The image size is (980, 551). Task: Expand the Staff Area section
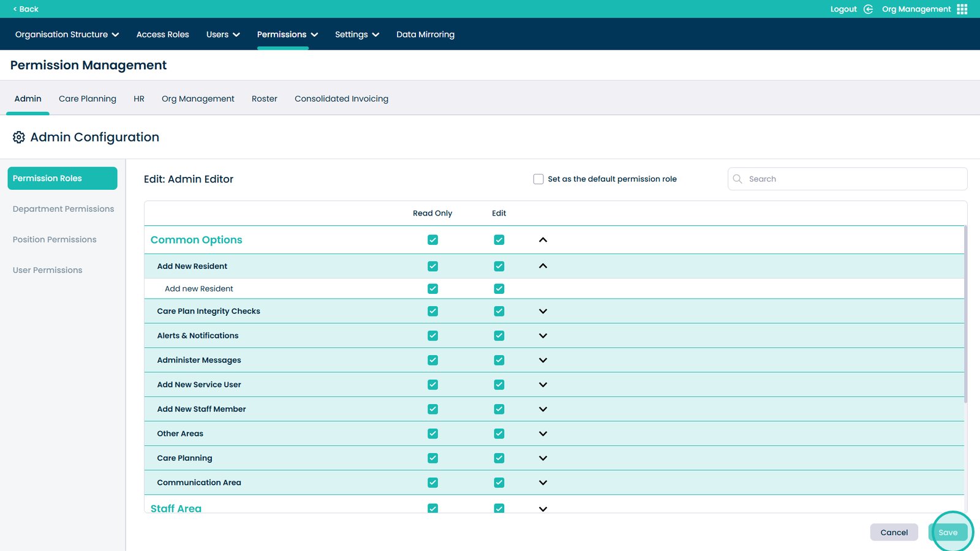click(x=543, y=509)
